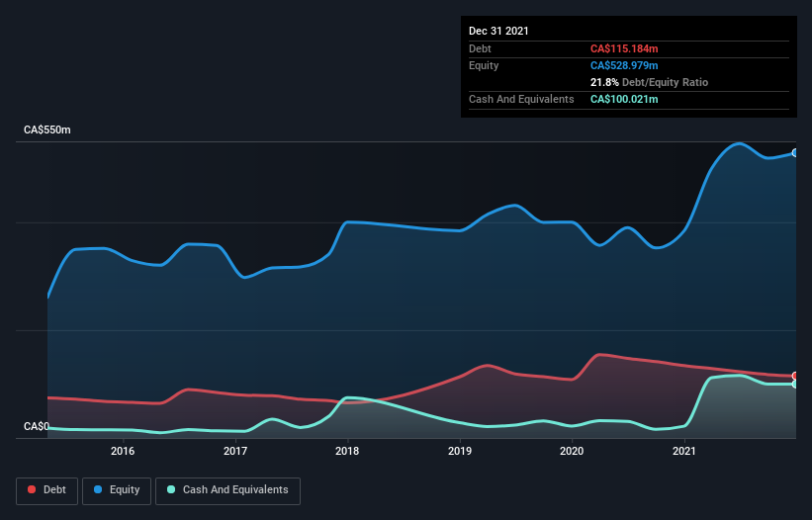The image size is (812, 520).
Task: Click the CA$550m axis label
Action: click(47, 130)
